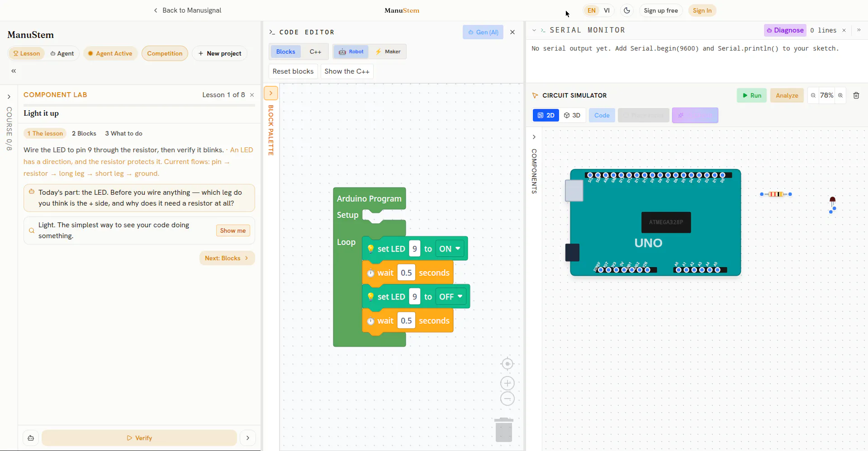868x451 pixels.
Task: Go to the next step arrow beside Verify
Action: (x=247, y=438)
